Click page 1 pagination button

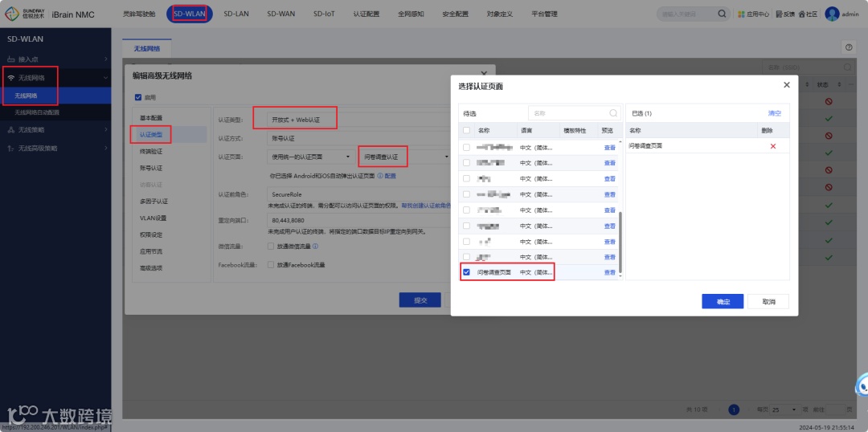pos(734,410)
